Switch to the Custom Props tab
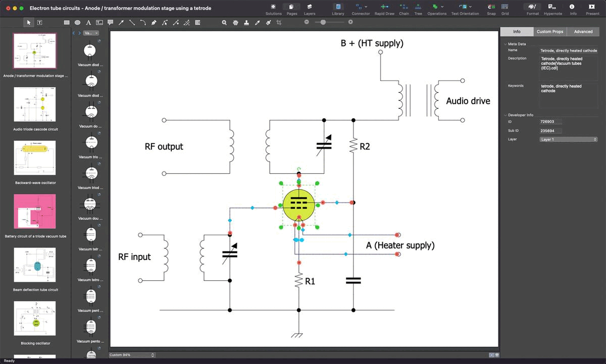Image resolution: width=606 pixels, height=364 pixels. [549, 31]
